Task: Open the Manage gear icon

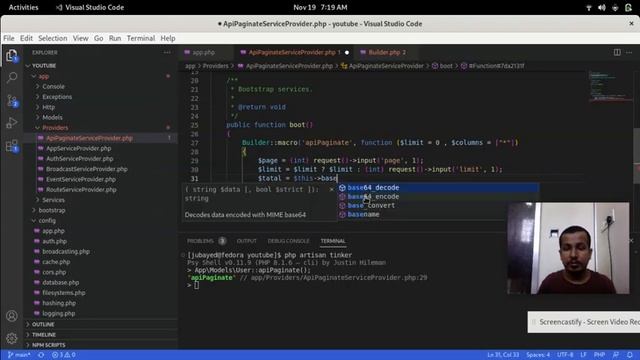Action: pos(12,338)
